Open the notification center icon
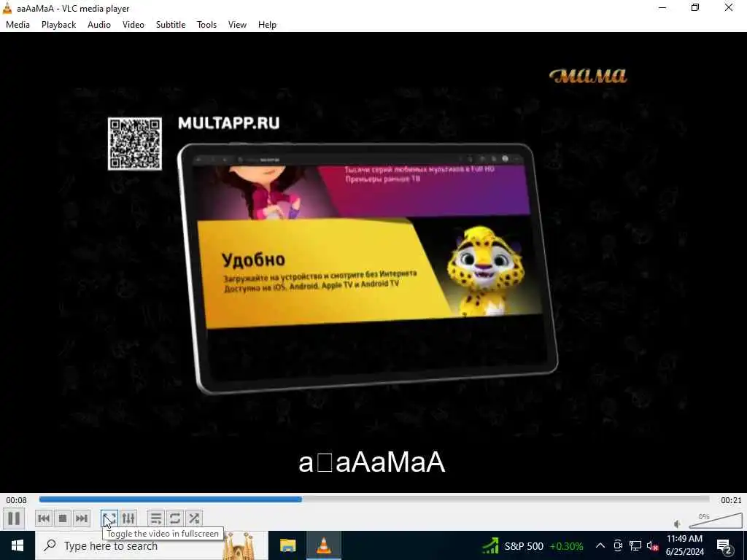Image resolution: width=747 pixels, height=560 pixels. [724, 546]
